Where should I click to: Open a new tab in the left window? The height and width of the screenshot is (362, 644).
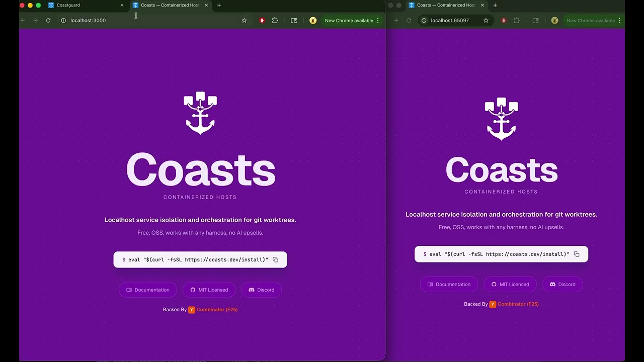coord(219,5)
